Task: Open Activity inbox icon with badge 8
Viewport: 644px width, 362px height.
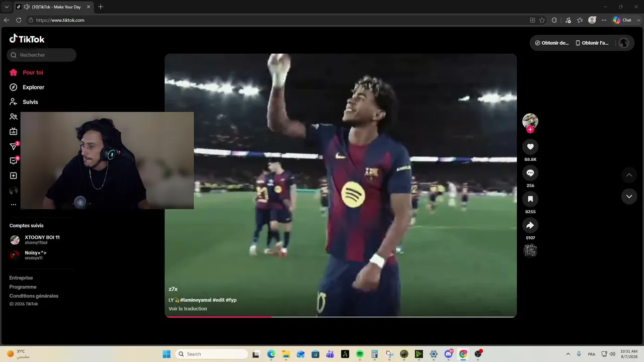Action: (x=14, y=161)
